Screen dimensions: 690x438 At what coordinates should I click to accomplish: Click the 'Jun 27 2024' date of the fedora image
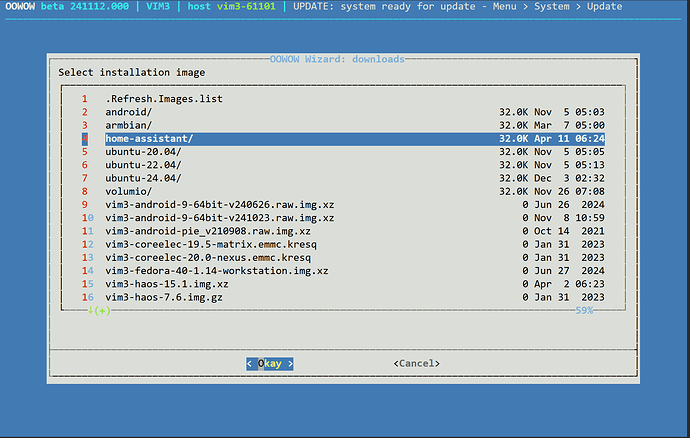click(569, 270)
